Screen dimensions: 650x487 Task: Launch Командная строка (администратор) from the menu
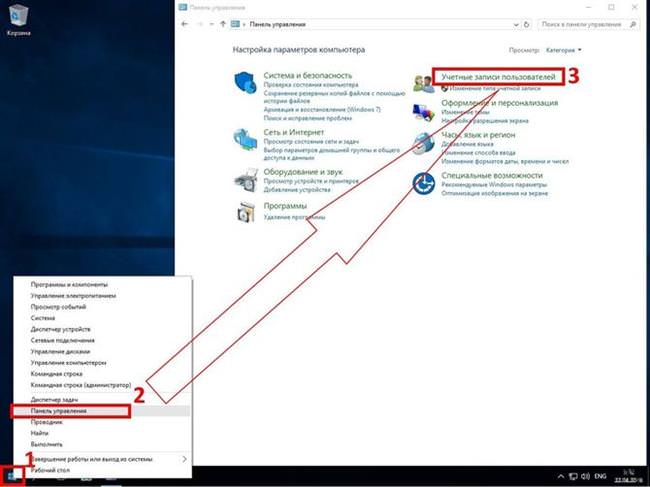click(81, 385)
